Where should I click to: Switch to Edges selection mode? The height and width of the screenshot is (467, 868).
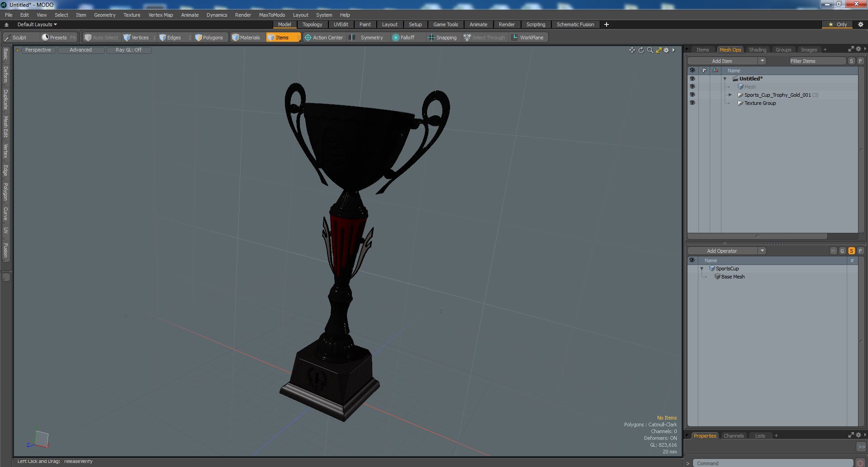[174, 38]
